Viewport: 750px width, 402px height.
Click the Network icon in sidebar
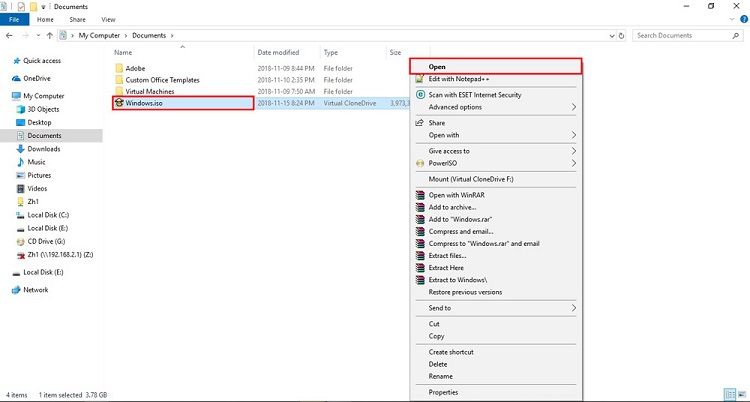[x=16, y=290]
